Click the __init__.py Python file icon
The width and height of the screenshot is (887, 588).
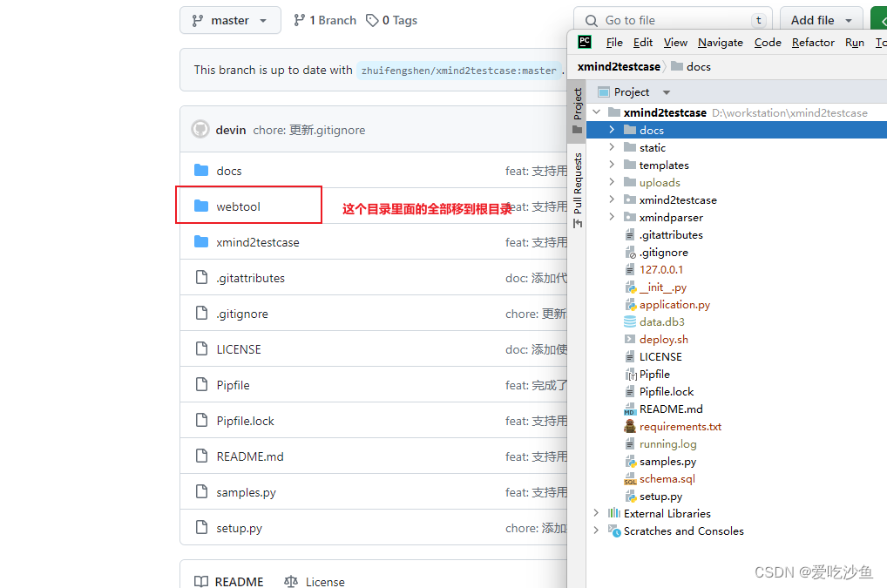[630, 287]
